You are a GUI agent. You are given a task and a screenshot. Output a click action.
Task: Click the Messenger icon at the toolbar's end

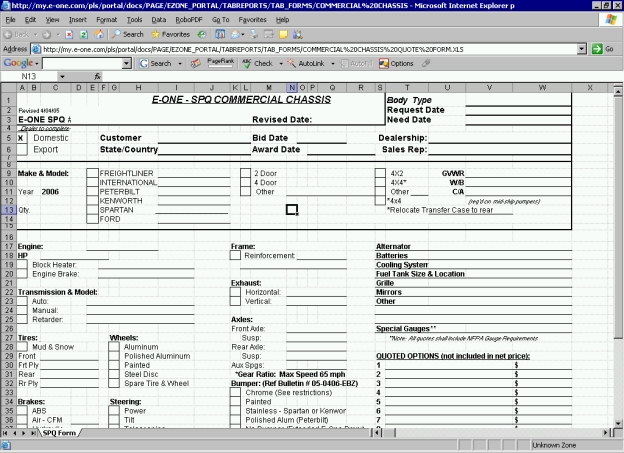point(298,35)
